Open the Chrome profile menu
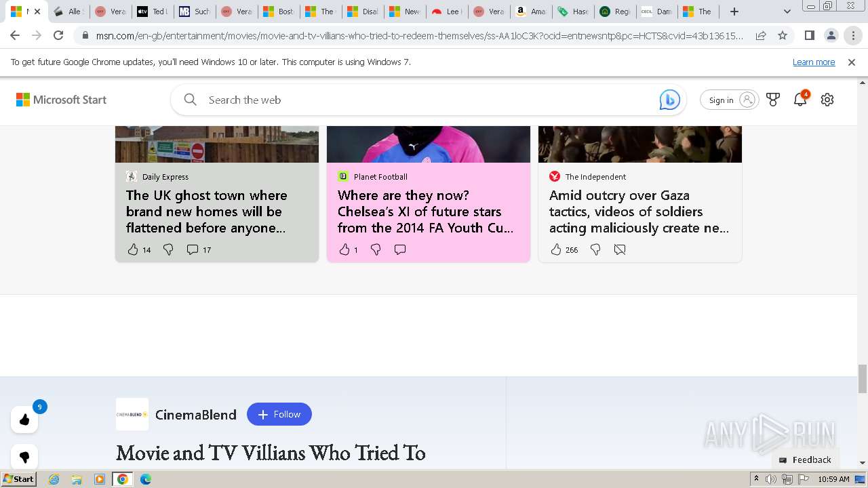This screenshot has height=488, width=868. pyautogui.click(x=831, y=35)
